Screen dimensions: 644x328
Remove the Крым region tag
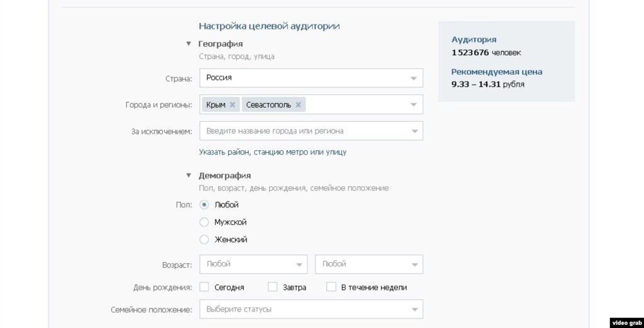[x=232, y=105]
